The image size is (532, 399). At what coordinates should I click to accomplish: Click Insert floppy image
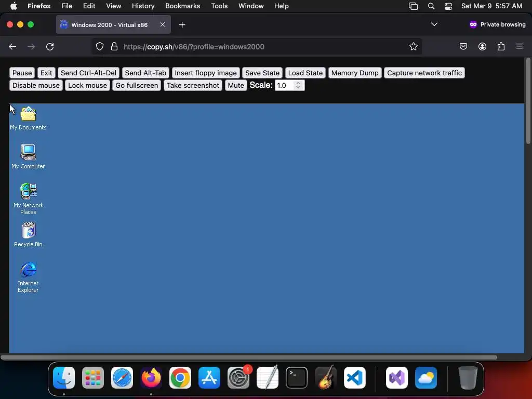(x=206, y=73)
